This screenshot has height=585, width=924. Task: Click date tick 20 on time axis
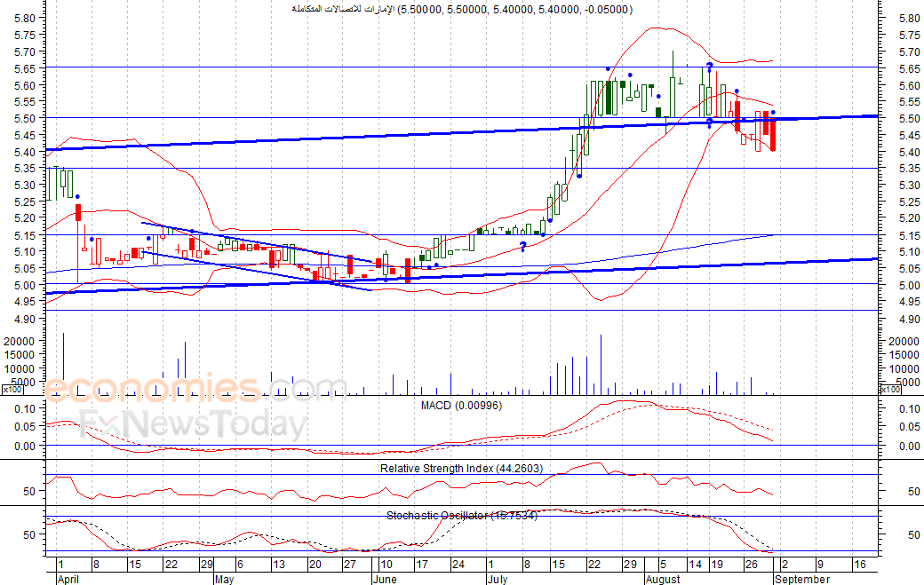point(315,565)
